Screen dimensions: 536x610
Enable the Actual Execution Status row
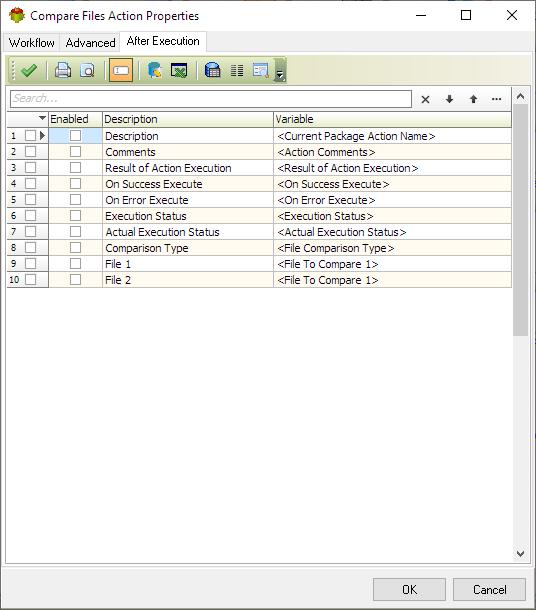(x=75, y=231)
